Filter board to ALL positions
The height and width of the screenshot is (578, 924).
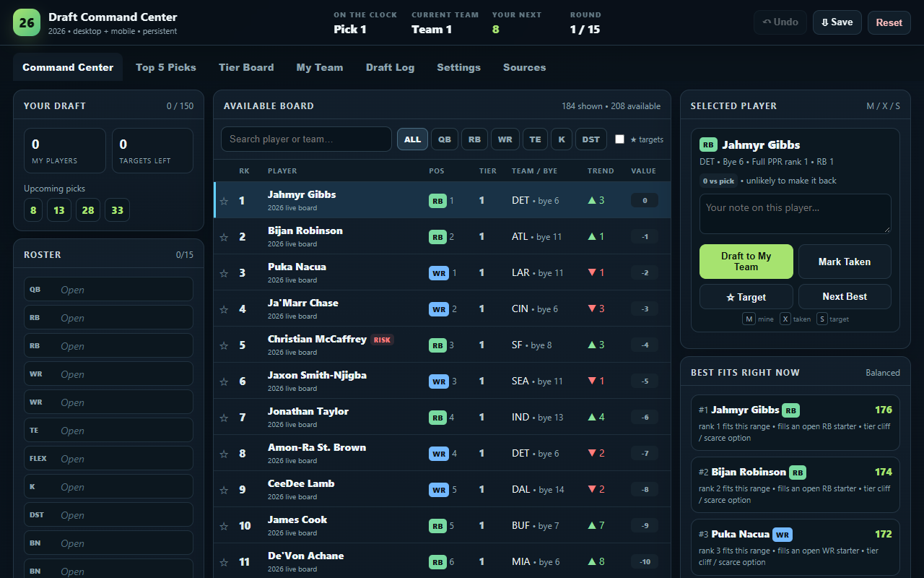click(412, 139)
